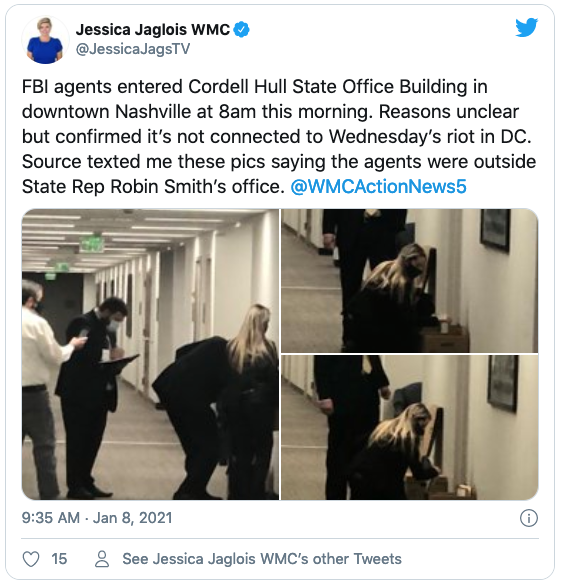563x585 pixels.
Task: Click the Jan 8, 2021 date
Action: pyautogui.click(x=132, y=518)
